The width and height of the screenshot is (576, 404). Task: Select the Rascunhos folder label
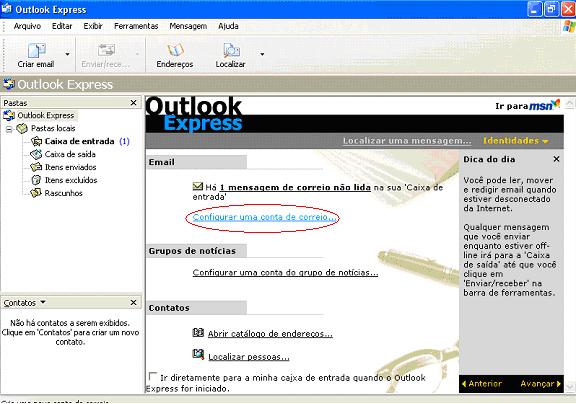(x=63, y=193)
